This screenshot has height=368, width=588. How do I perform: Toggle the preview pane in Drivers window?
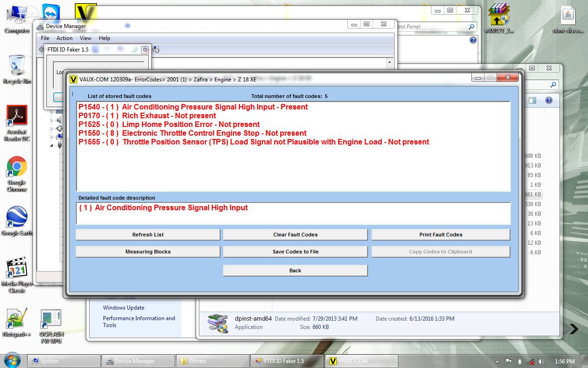pyautogui.click(x=532, y=100)
